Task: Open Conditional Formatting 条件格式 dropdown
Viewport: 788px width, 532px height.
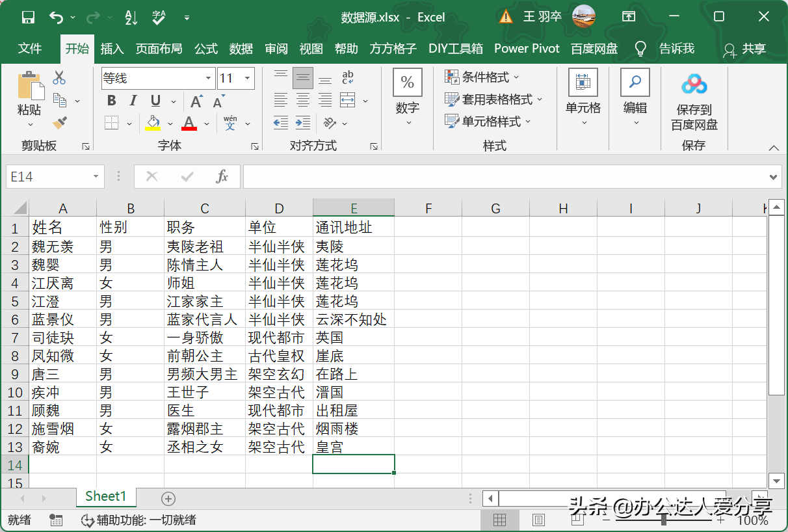Action: (x=482, y=77)
